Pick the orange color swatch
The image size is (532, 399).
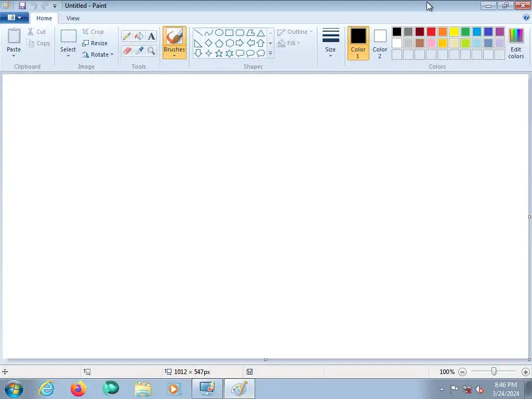click(x=443, y=32)
